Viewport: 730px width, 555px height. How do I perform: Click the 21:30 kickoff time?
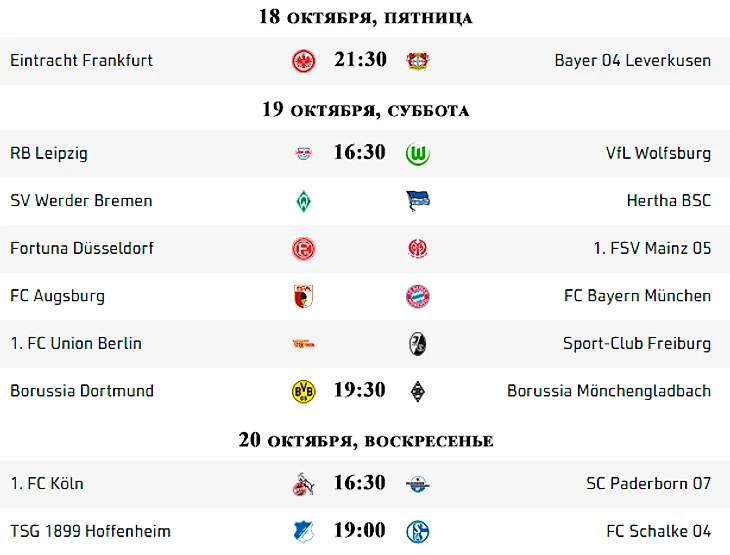tap(360, 60)
